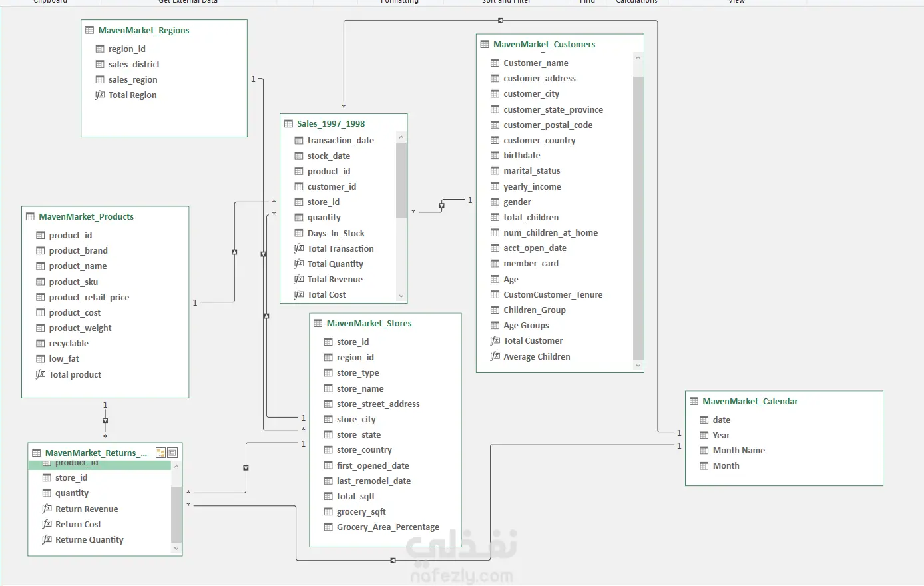The image size is (924, 586).
Task: Click table icon of MavenMarket_Customers header
Action: click(x=485, y=44)
